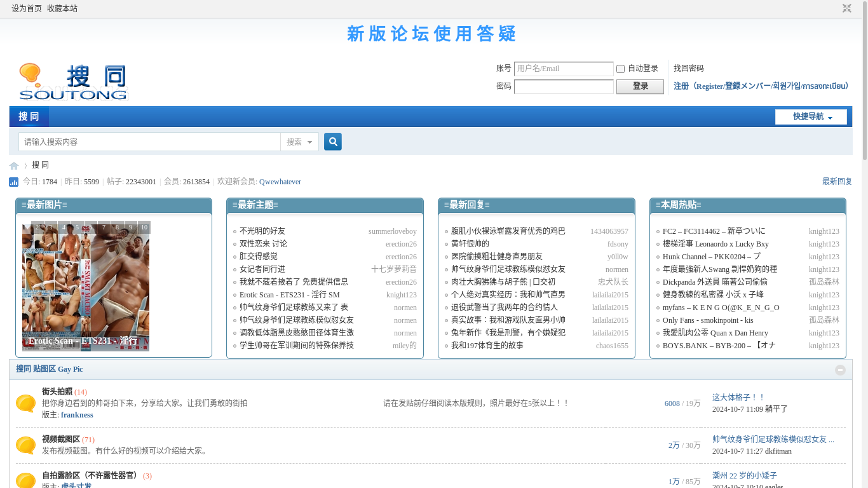Viewport: 868px width, 488px height.
Task: Click the 账号 username input field
Action: coord(564,69)
